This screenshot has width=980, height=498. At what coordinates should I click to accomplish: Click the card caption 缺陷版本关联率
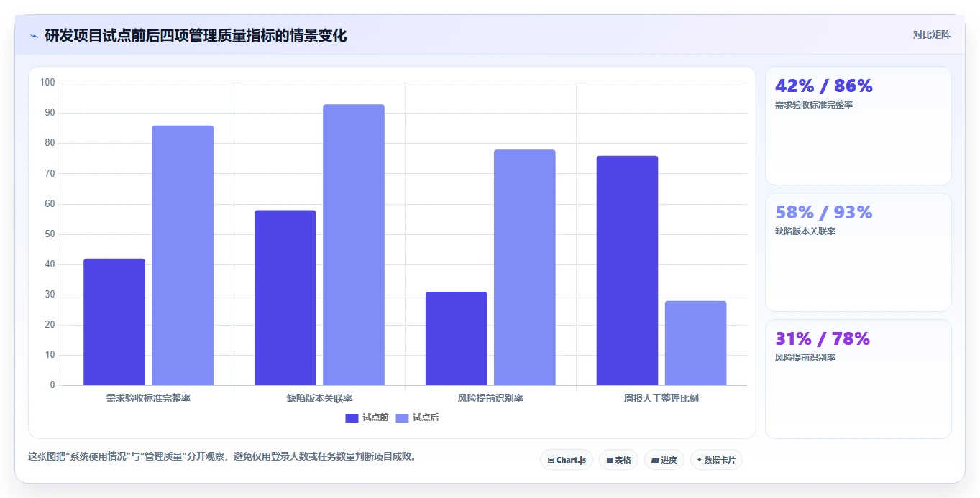[x=805, y=231]
